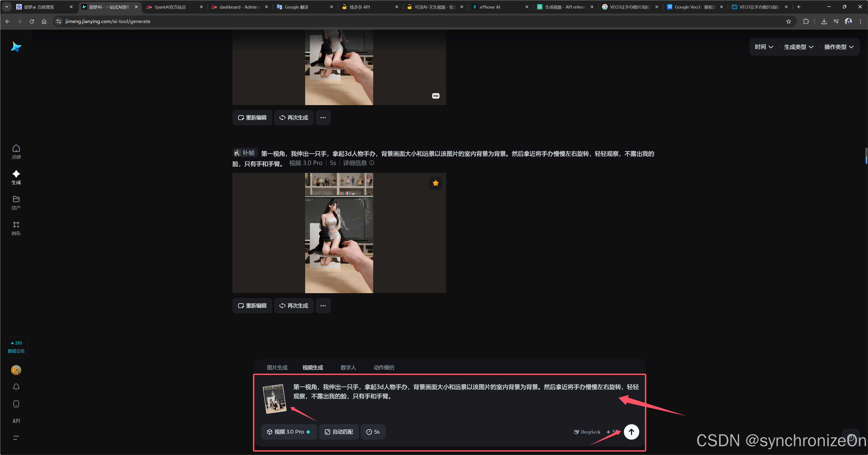Switch to the ePhone AI browser tab

[500, 7]
